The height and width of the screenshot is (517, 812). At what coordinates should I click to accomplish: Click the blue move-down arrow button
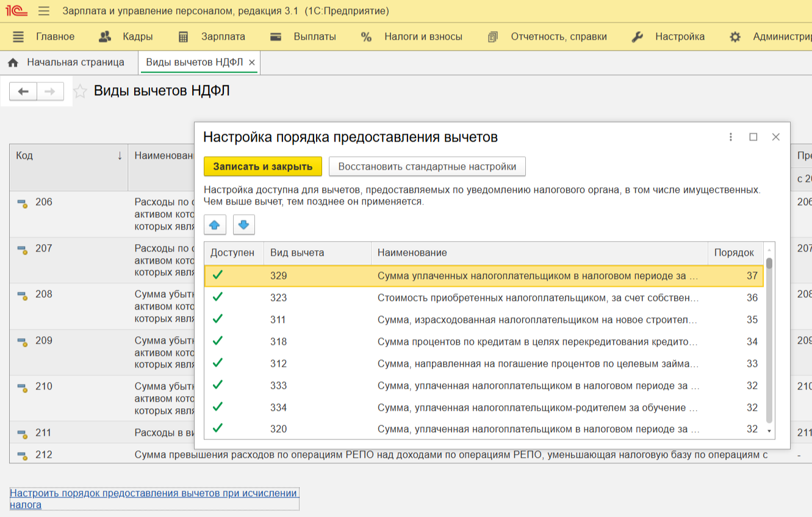(243, 225)
